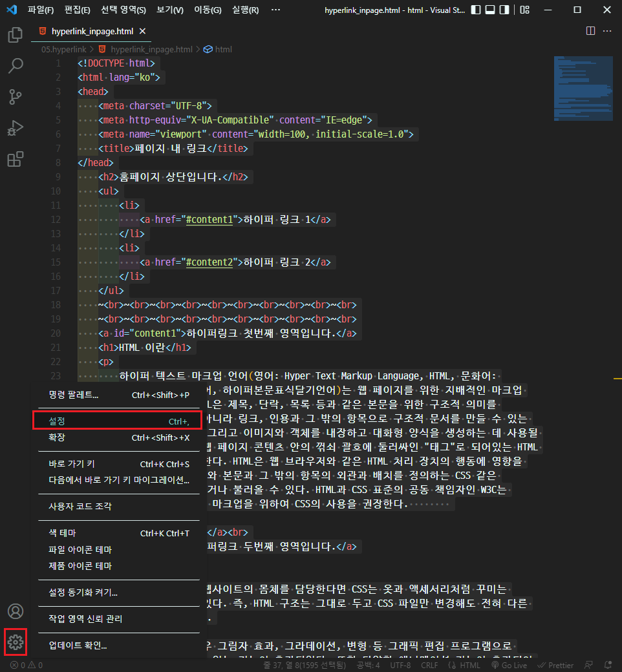Expand the 05.hyperlink breadcrumb
Viewport: 622px width, 672px height.
63,49
